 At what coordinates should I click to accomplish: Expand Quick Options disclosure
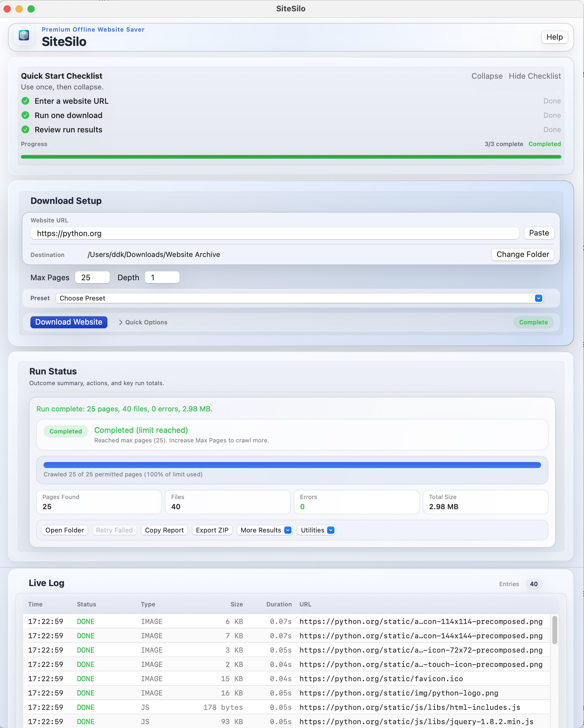pos(143,322)
